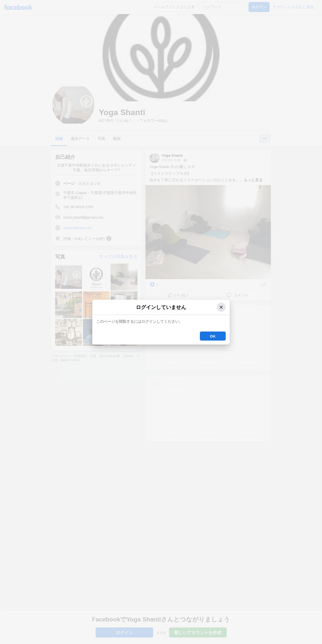322x644 pixels.
Task: Click the コメント button on post
Action: (237, 295)
